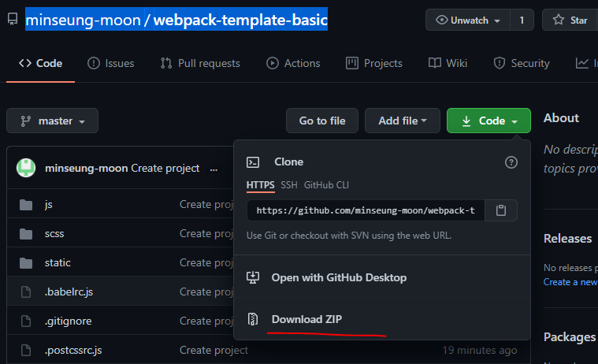The width and height of the screenshot is (598, 364).
Task: Switch to the Code tab
Action: point(40,63)
